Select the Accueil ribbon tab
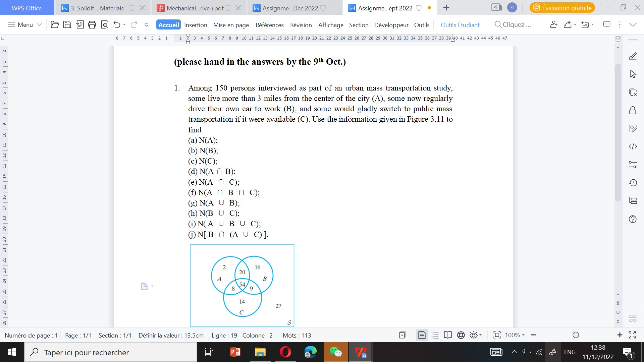 (168, 24)
